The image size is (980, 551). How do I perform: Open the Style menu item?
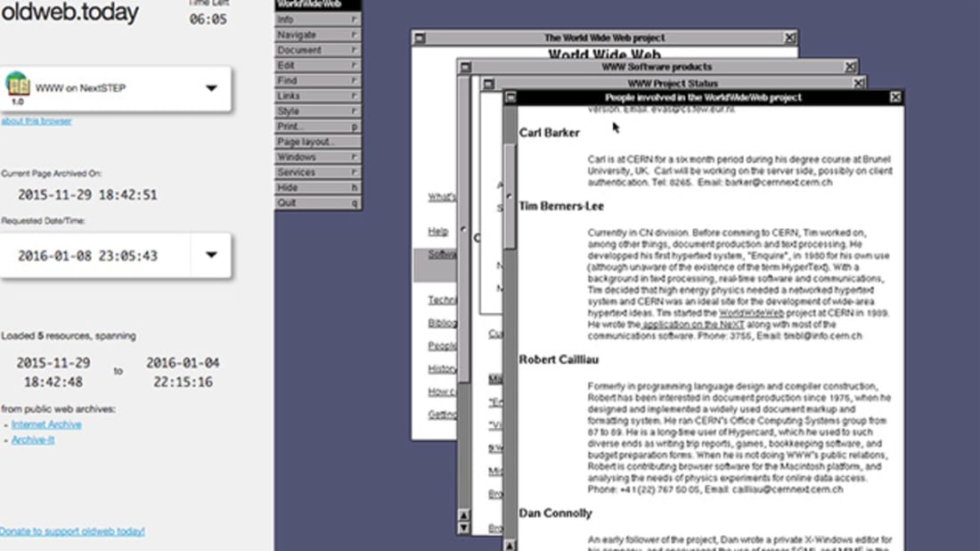(317, 111)
